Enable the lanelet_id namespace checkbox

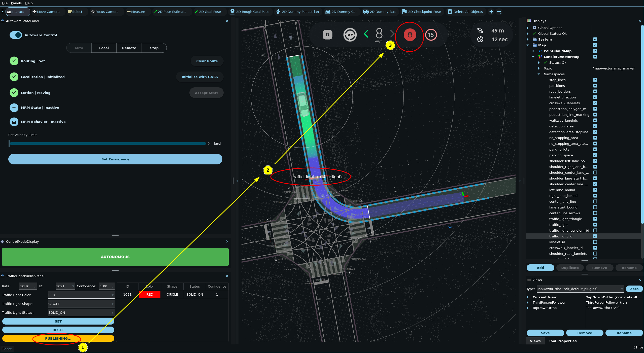(x=595, y=242)
